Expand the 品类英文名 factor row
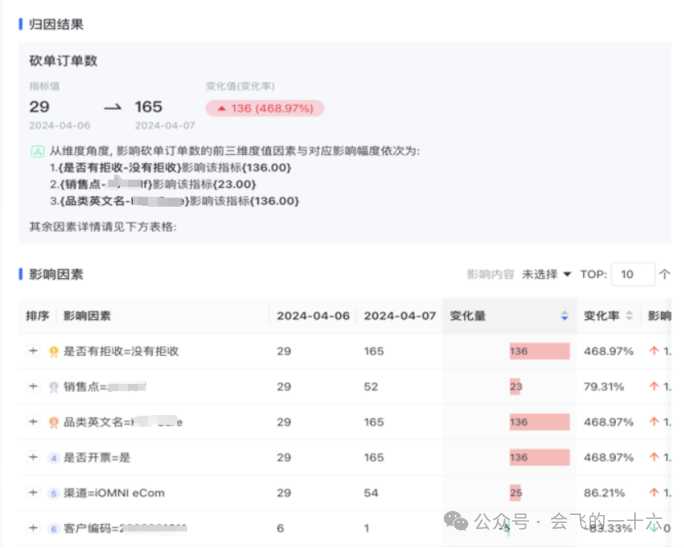 [x=33, y=421]
